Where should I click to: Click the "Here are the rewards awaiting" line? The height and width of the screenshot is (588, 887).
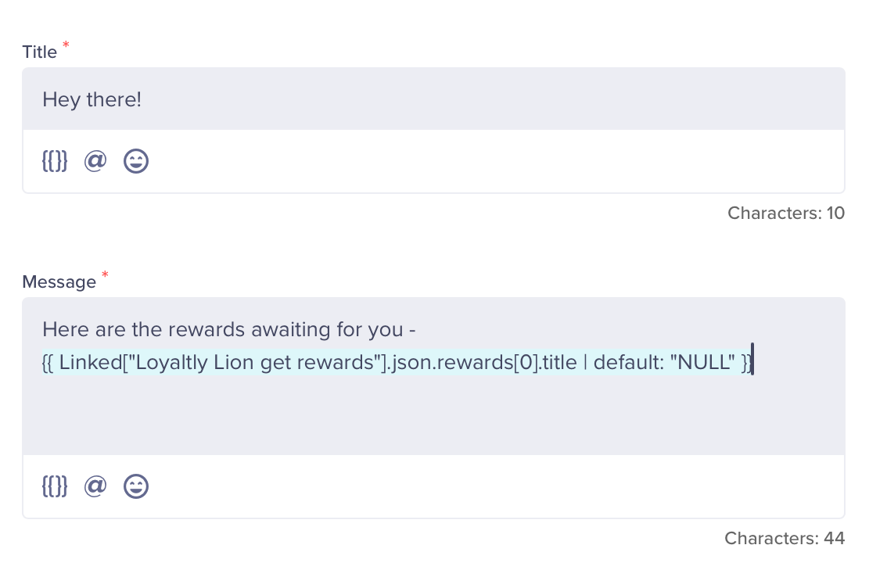click(229, 329)
